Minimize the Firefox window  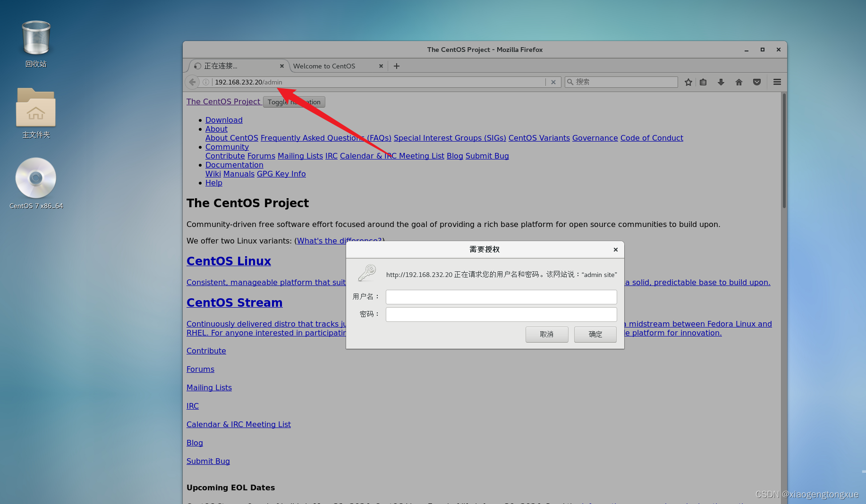(x=747, y=50)
